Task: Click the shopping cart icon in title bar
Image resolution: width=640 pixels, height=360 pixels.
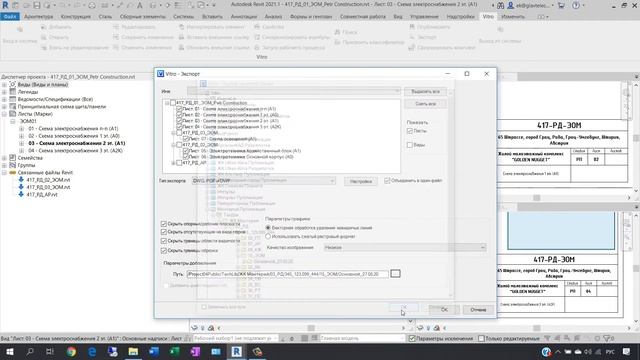Action: [x=561, y=5]
